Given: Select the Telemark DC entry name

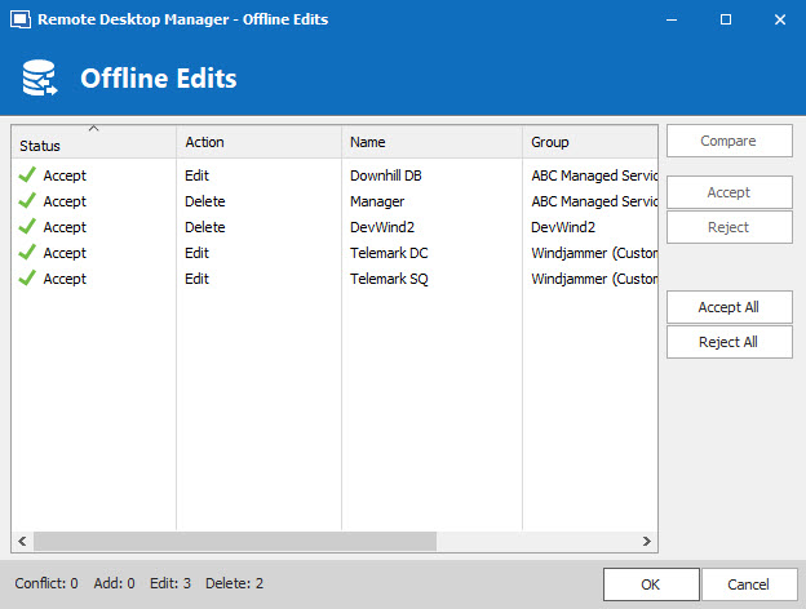Looking at the screenshot, I should (389, 253).
